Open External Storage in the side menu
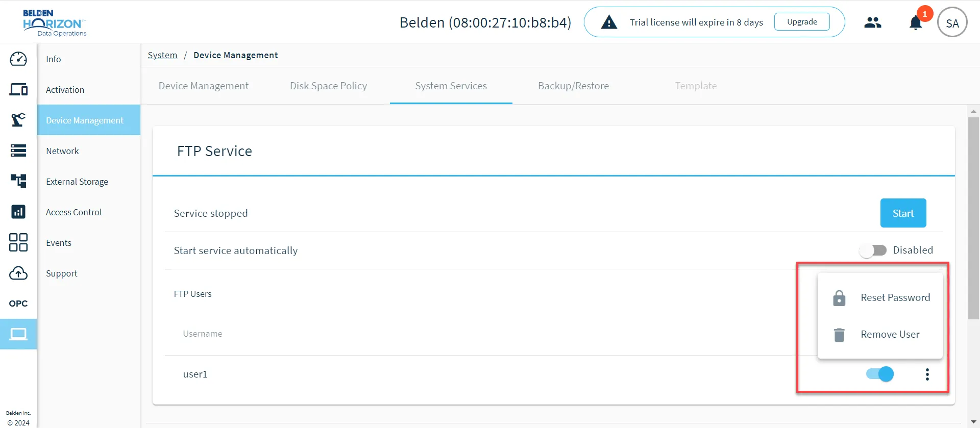Viewport: 980px width, 428px height. (89, 181)
